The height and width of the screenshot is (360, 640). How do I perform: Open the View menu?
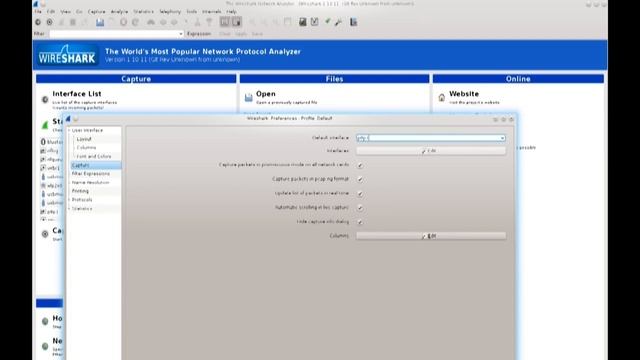65,12
